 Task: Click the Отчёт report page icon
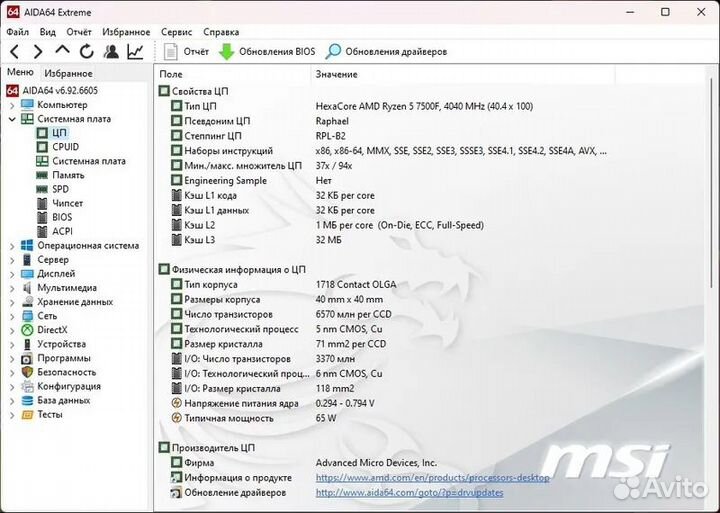tap(170, 51)
